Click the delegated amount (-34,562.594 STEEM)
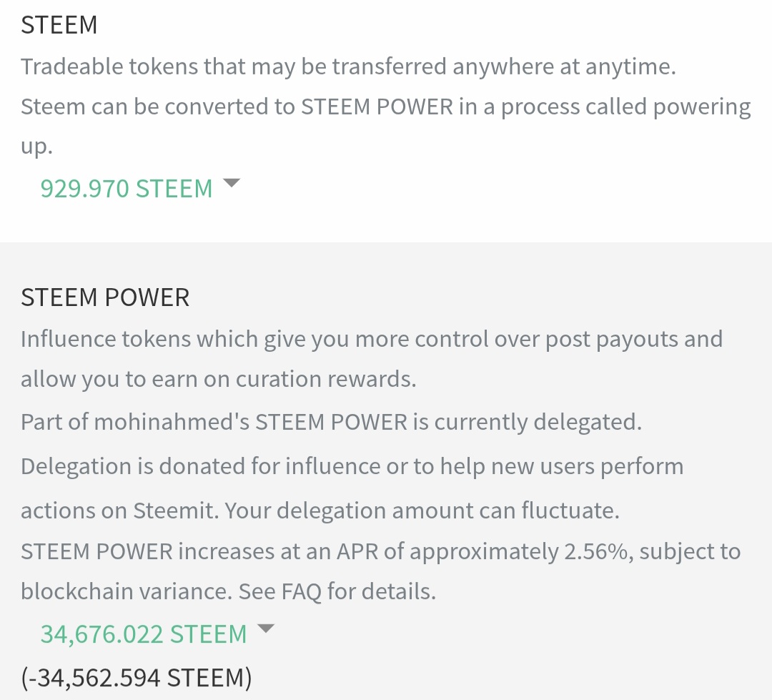Screen dimensions: 772x700 (137, 677)
